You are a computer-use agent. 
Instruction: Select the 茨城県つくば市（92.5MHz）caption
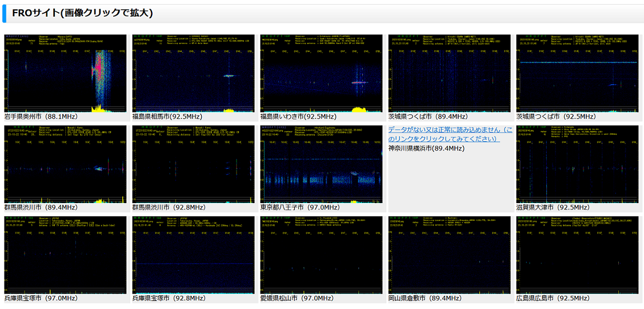click(557, 117)
